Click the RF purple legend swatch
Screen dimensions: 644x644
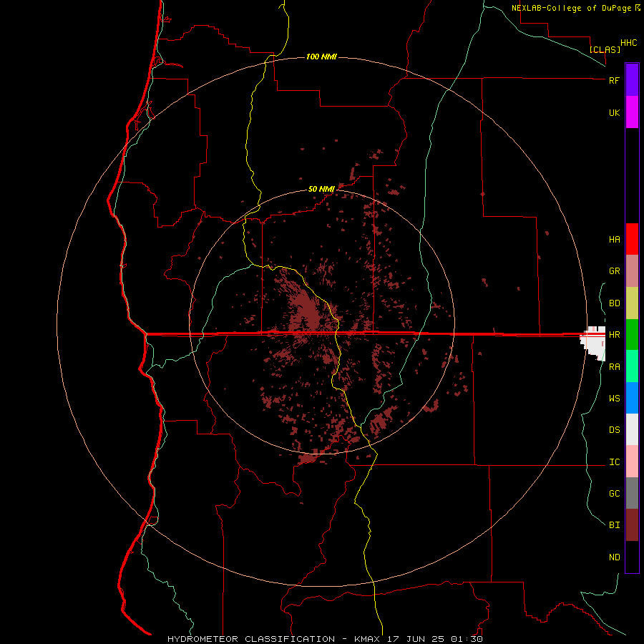pyautogui.click(x=632, y=80)
